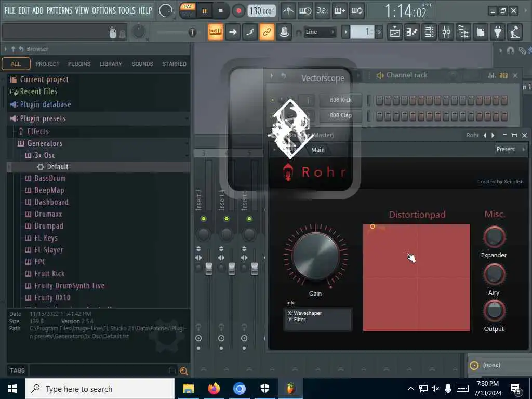The image size is (532, 399).
Task: Open the FILE menu
Action: [10, 10]
